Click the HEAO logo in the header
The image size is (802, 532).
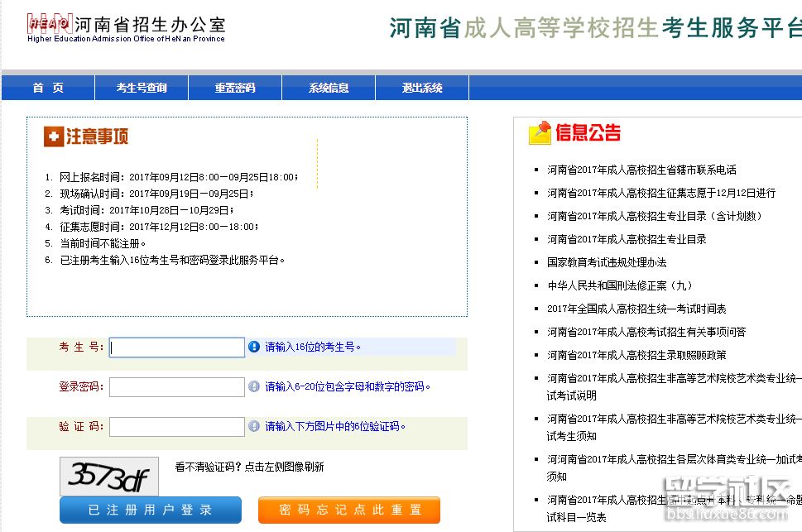pyautogui.click(x=49, y=25)
